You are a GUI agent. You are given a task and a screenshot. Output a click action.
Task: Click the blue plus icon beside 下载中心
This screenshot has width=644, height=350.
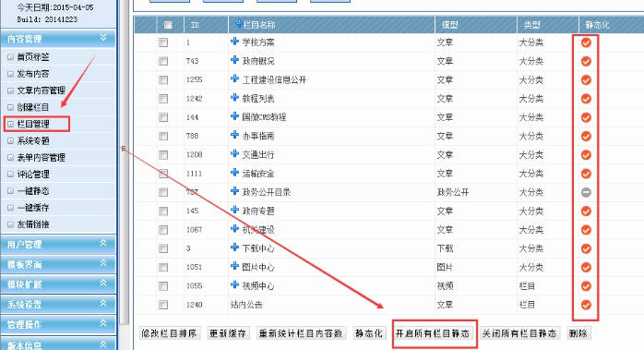(x=234, y=247)
